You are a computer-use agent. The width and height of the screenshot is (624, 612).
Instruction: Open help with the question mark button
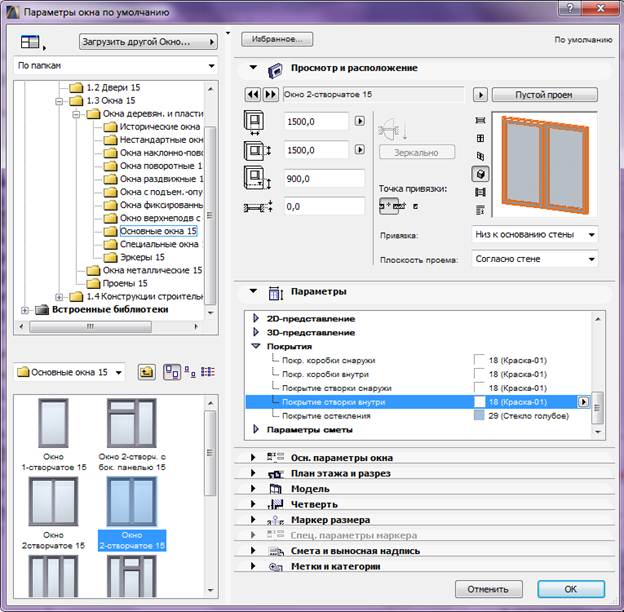(571, 8)
